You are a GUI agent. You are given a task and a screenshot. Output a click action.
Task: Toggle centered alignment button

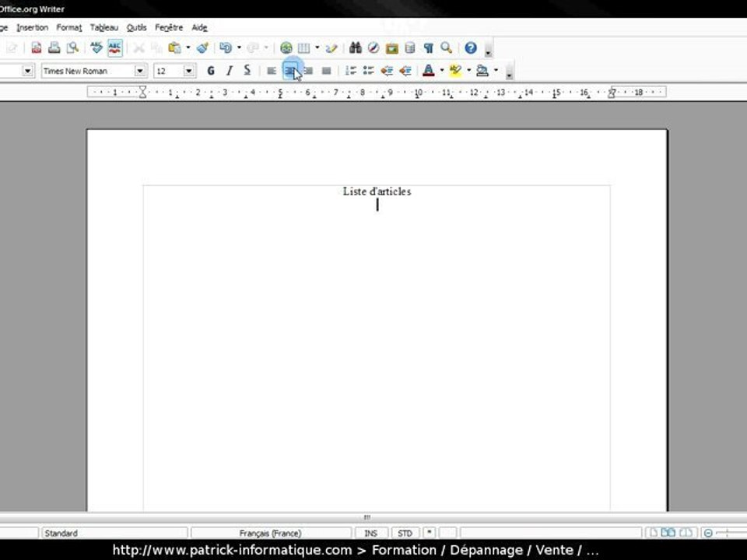pos(289,71)
